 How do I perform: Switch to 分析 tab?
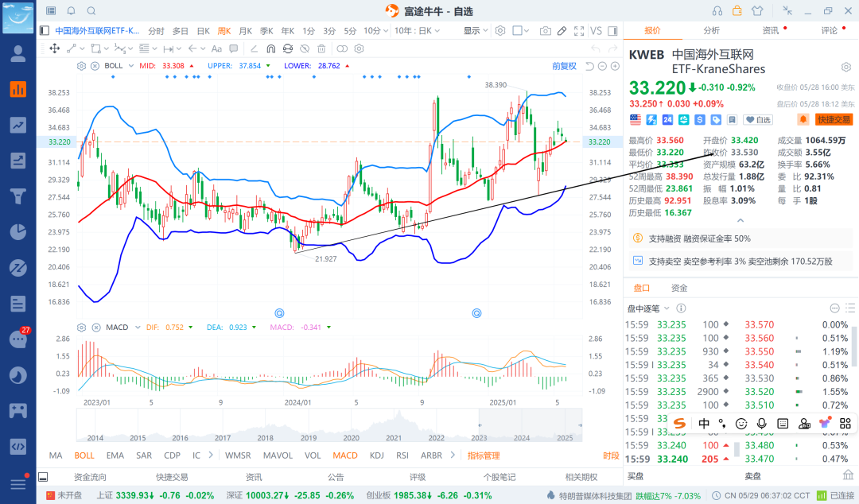click(711, 31)
